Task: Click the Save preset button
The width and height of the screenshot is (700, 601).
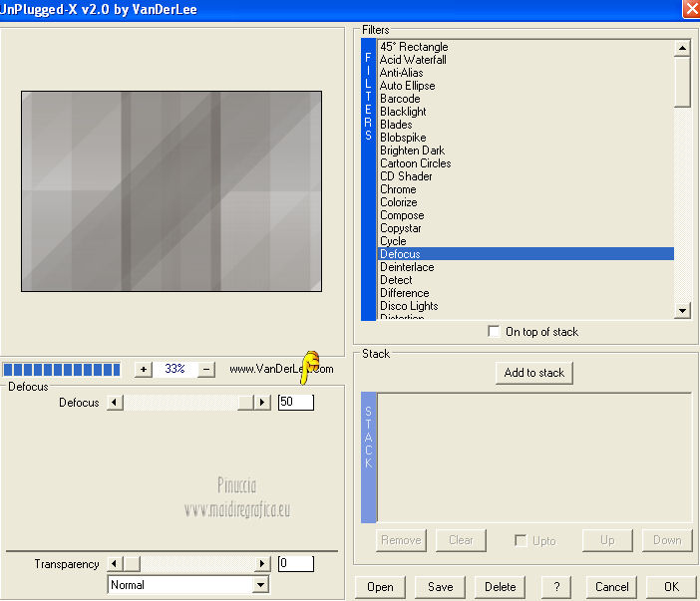Action: click(440, 587)
